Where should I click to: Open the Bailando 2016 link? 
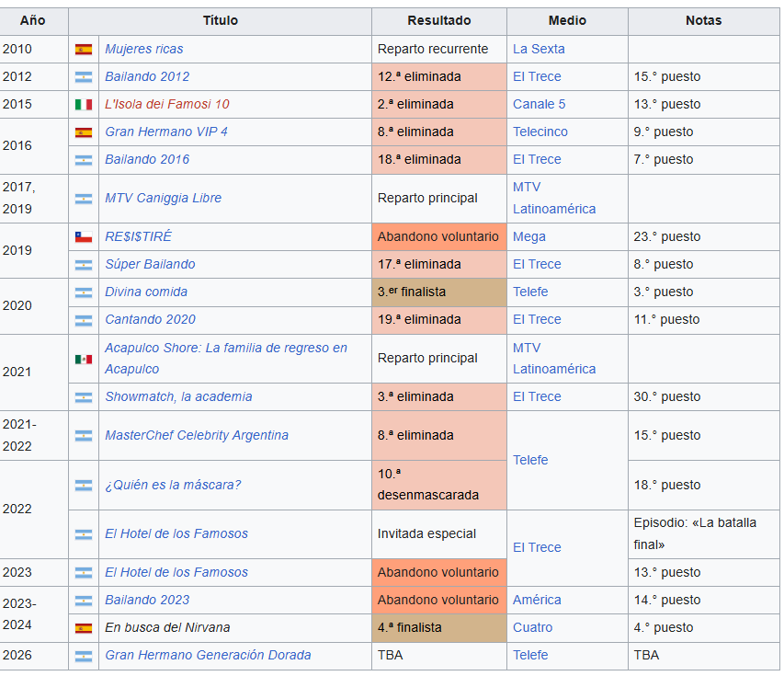pos(147,159)
